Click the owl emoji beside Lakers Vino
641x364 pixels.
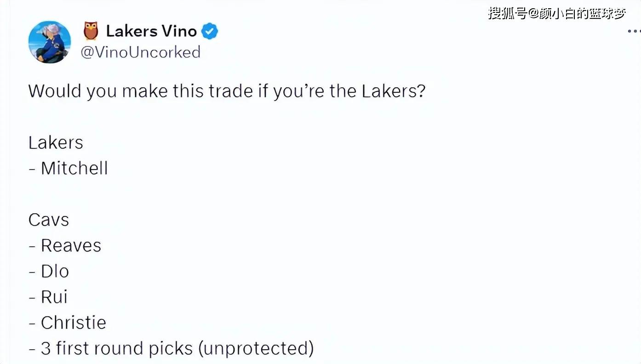coord(91,31)
